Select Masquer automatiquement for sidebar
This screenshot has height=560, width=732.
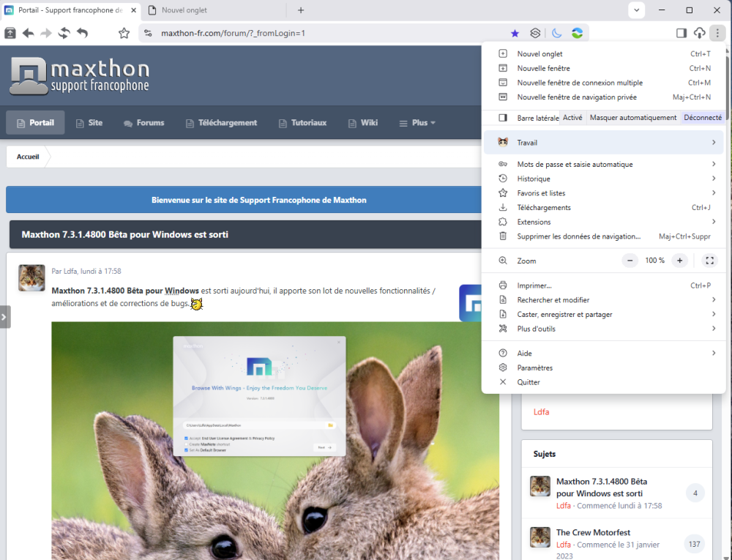(x=633, y=118)
